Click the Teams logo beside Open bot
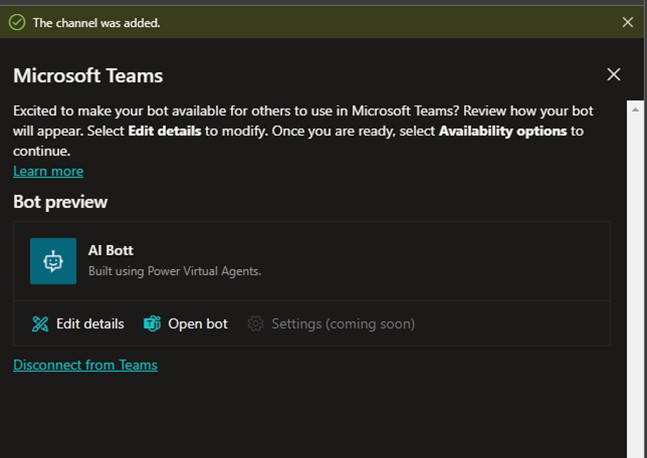Viewport: 647px width, 458px height. [x=152, y=324]
